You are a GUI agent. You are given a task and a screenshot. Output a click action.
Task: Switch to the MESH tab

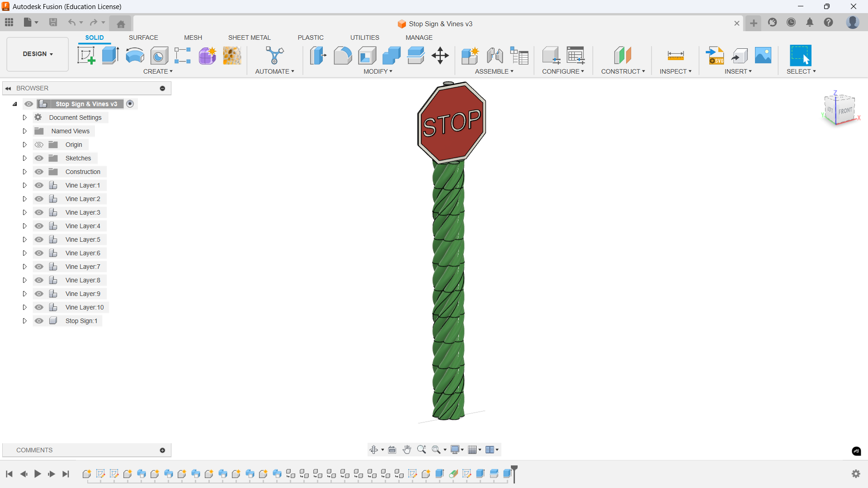(x=193, y=38)
